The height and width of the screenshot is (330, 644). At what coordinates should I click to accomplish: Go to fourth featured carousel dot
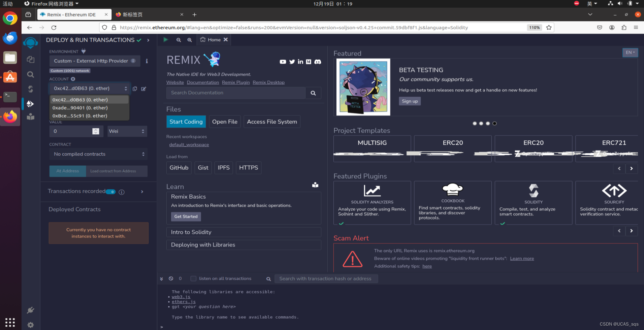tap(494, 124)
